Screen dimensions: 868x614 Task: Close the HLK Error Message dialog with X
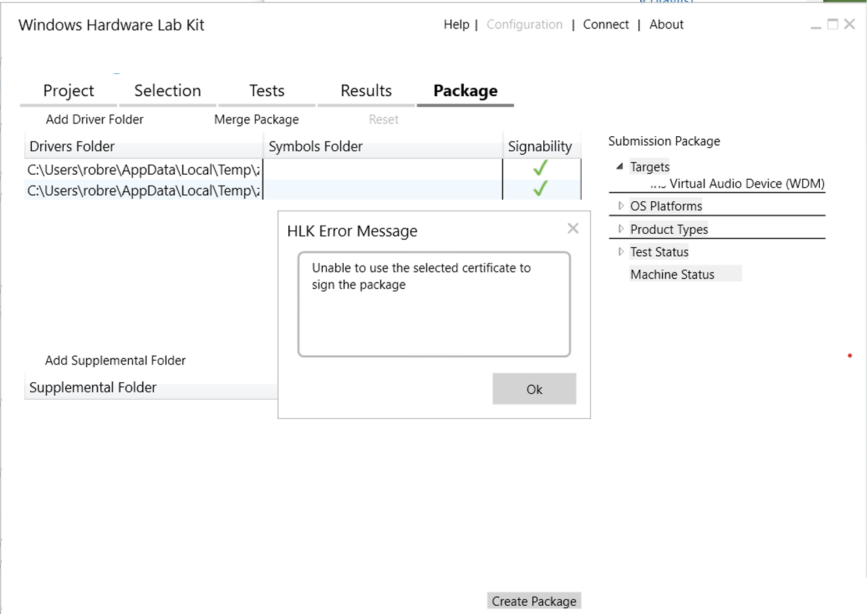click(x=573, y=228)
